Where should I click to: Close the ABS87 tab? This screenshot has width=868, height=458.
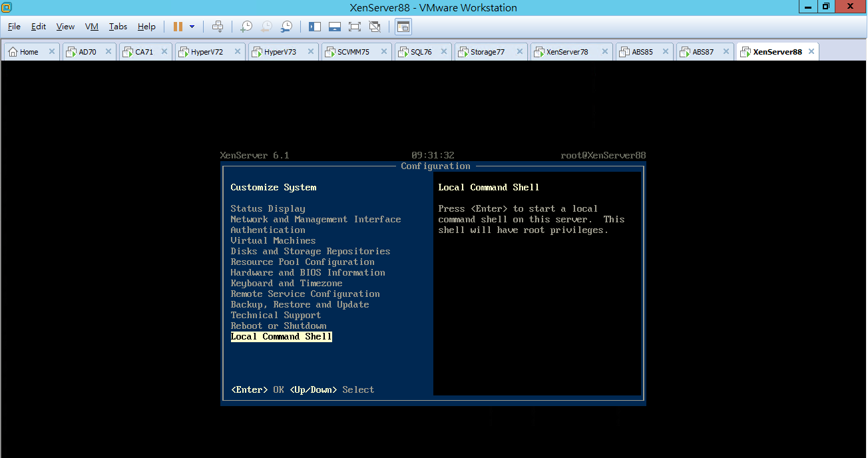pos(726,51)
